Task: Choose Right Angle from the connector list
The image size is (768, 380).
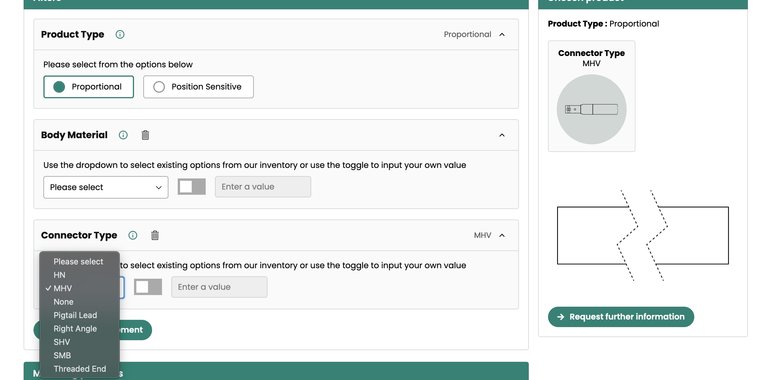Action: click(x=79, y=329)
